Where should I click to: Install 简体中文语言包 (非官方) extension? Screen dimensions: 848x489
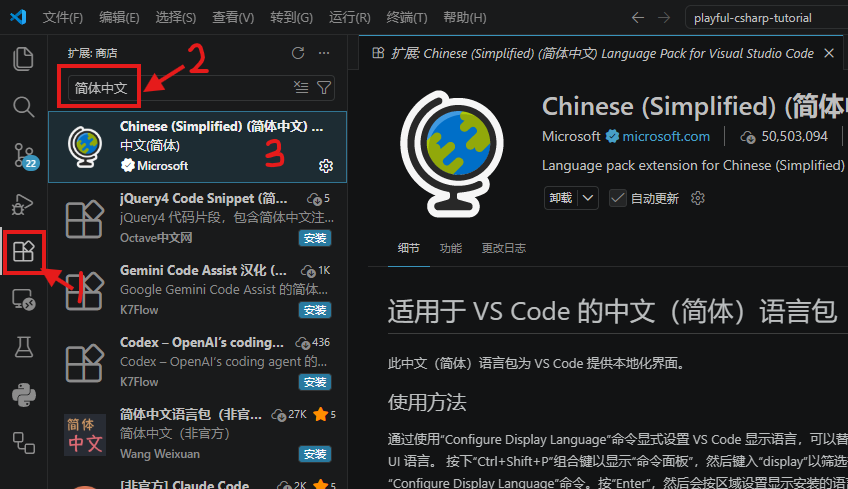click(x=315, y=454)
